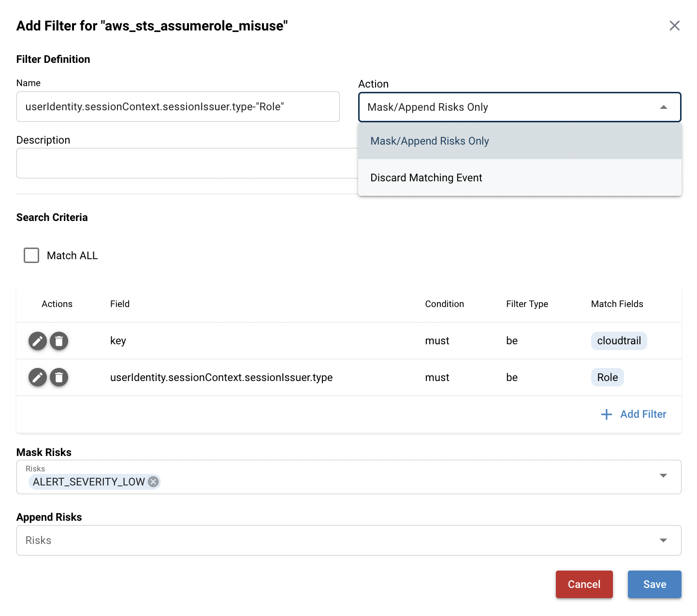Click the plus icon beside Add Filter

coord(606,414)
